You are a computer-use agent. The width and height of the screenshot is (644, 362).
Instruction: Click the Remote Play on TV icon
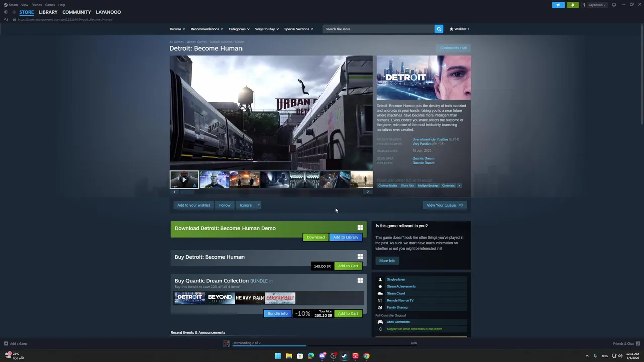(380, 300)
